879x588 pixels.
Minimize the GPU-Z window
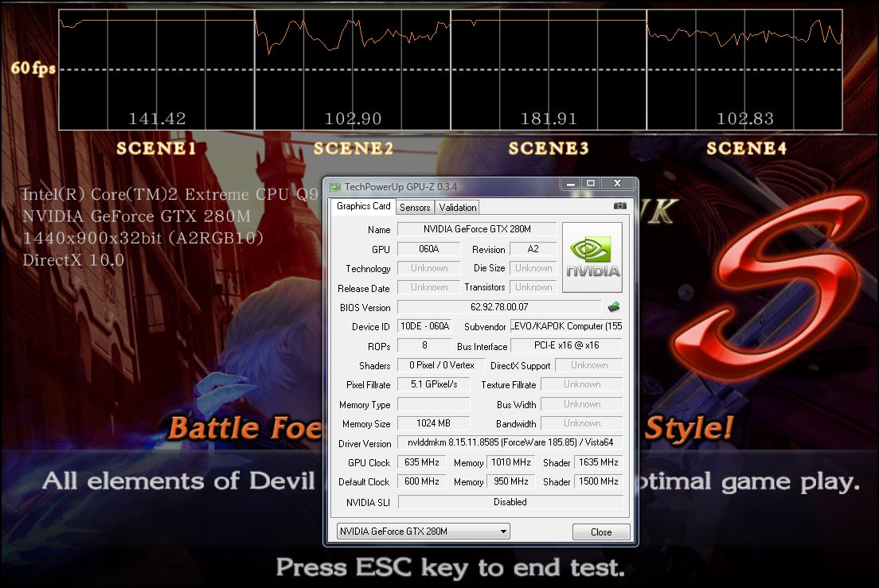click(570, 183)
